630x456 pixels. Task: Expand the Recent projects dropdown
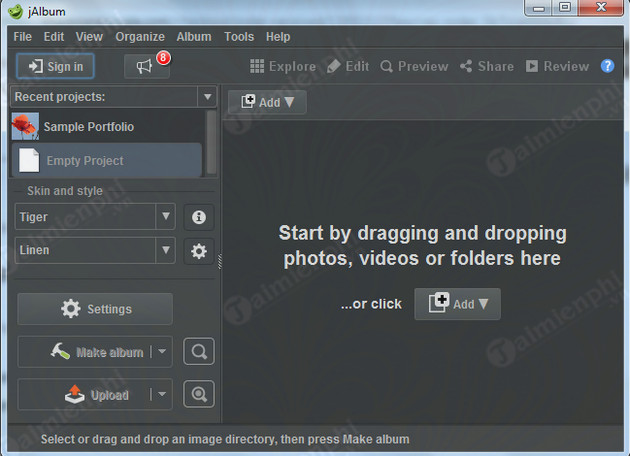pyautogui.click(x=207, y=96)
